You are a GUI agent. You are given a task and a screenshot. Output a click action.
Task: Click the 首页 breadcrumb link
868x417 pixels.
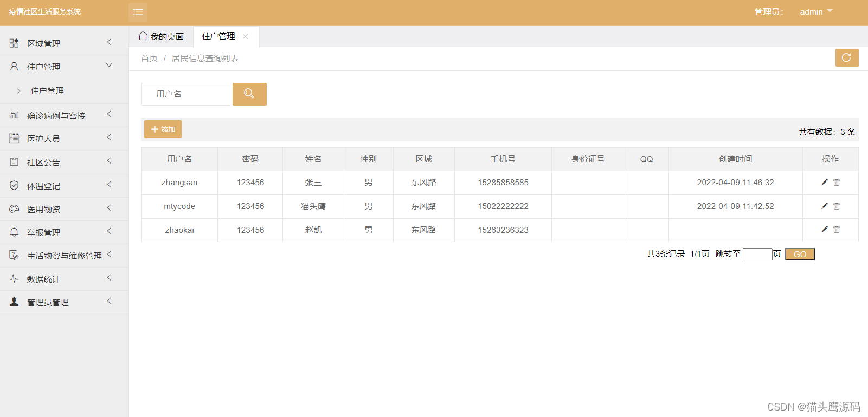point(149,58)
